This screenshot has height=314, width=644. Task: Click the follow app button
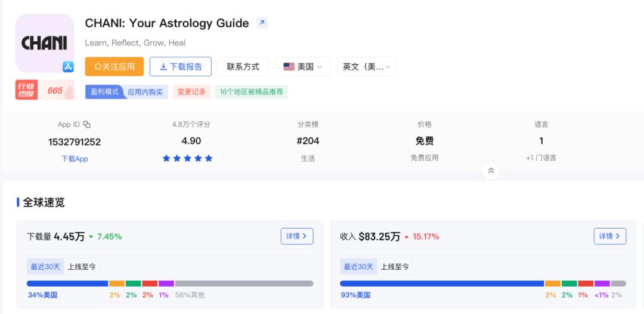(x=114, y=67)
